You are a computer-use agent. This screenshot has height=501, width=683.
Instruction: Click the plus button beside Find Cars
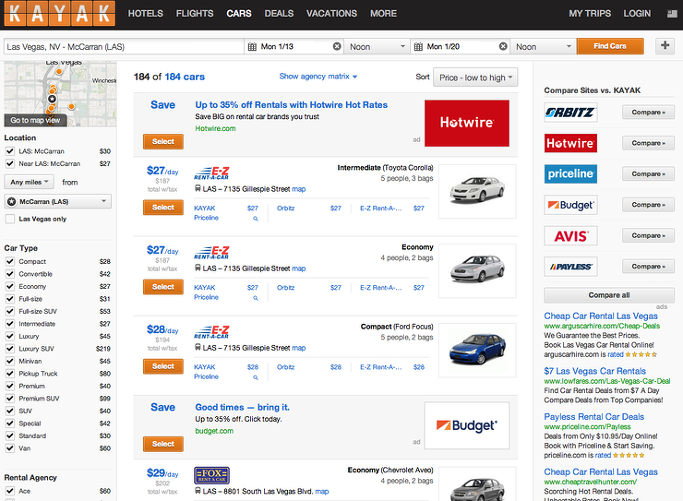click(665, 45)
